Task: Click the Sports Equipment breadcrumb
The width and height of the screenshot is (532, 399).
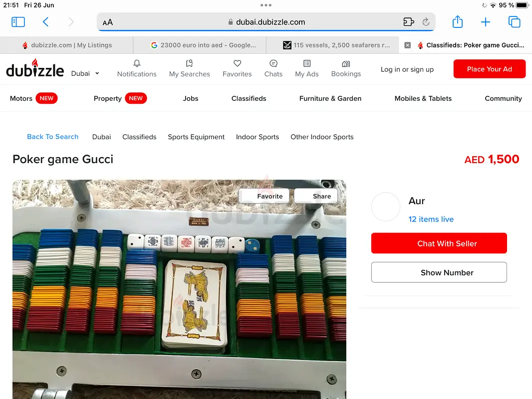Action: [x=196, y=137]
